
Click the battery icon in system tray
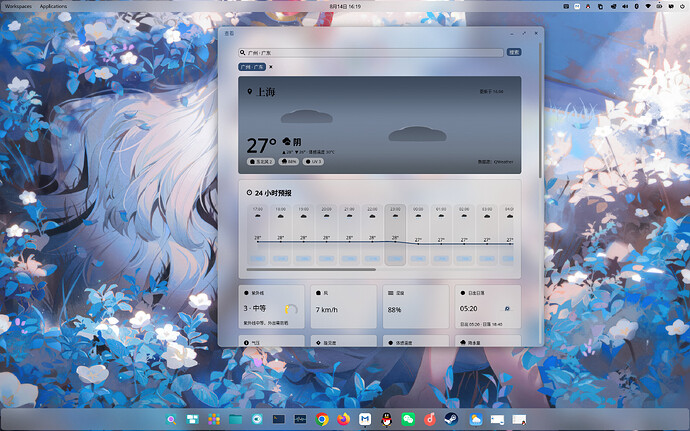tap(659, 6)
